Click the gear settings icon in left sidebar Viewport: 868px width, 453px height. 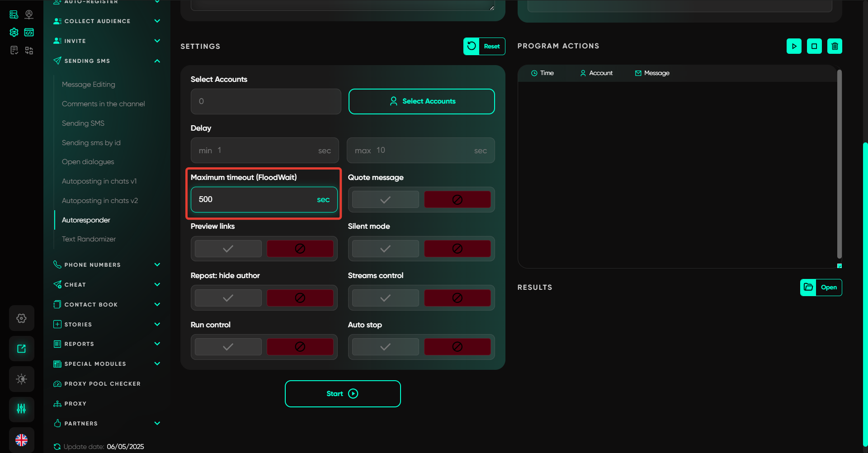click(21, 318)
